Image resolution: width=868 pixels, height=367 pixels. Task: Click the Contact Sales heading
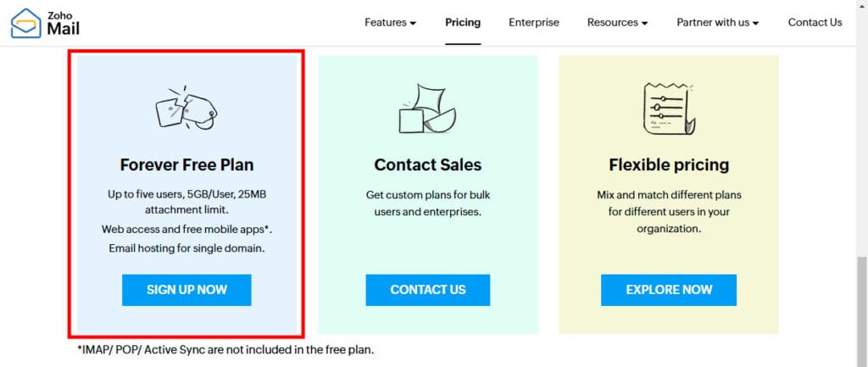click(x=428, y=164)
